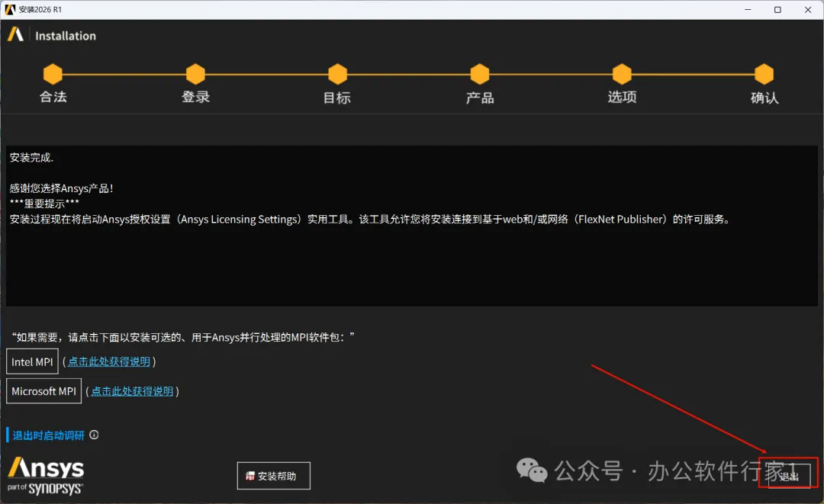Click the 感谢您选择Ansys产品 text
The width and height of the screenshot is (824, 504).
pos(62,188)
